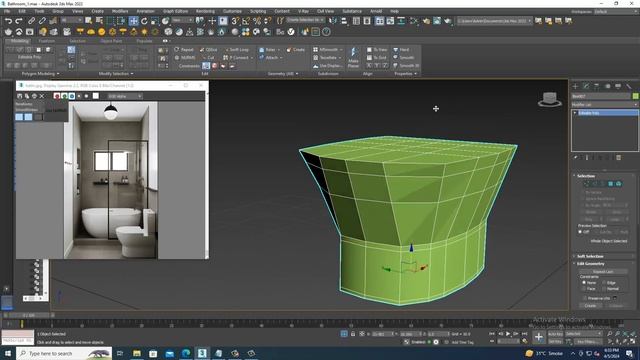Click the Undo arrow in main toolbar

point(8,21)
